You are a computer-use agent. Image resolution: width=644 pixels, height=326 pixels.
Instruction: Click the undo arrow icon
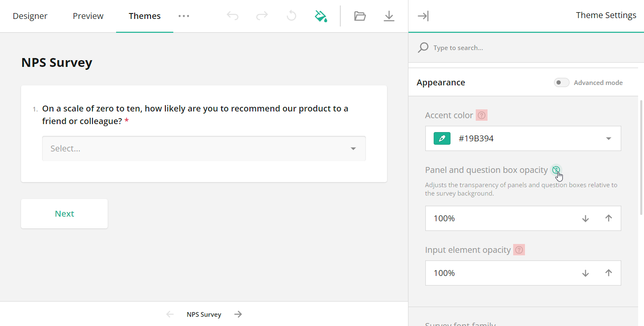coord(233,16)
